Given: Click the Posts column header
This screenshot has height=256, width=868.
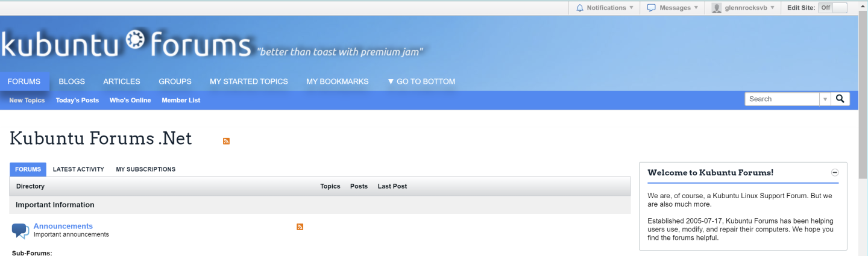Looking at the screenshot, I should point(359,186).
